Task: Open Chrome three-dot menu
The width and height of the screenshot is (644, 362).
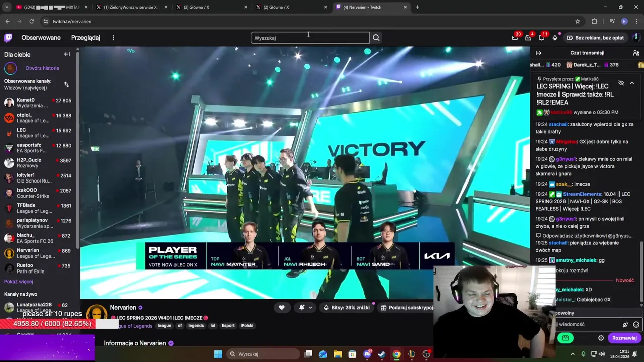Action: [636, 21]
